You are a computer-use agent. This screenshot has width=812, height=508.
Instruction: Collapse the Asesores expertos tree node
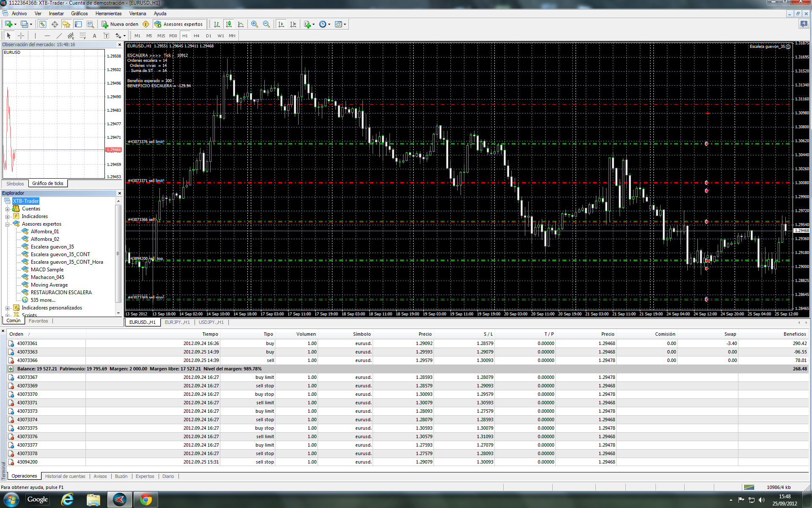7,224
